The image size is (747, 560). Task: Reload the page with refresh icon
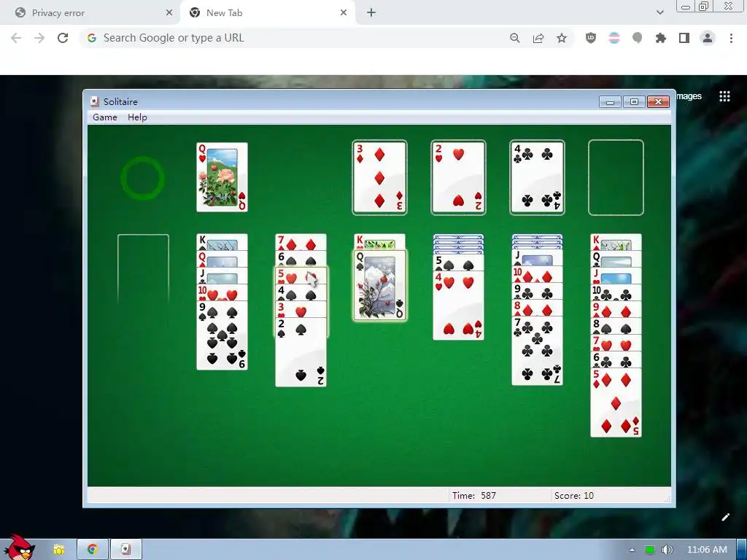pos(63,38)
